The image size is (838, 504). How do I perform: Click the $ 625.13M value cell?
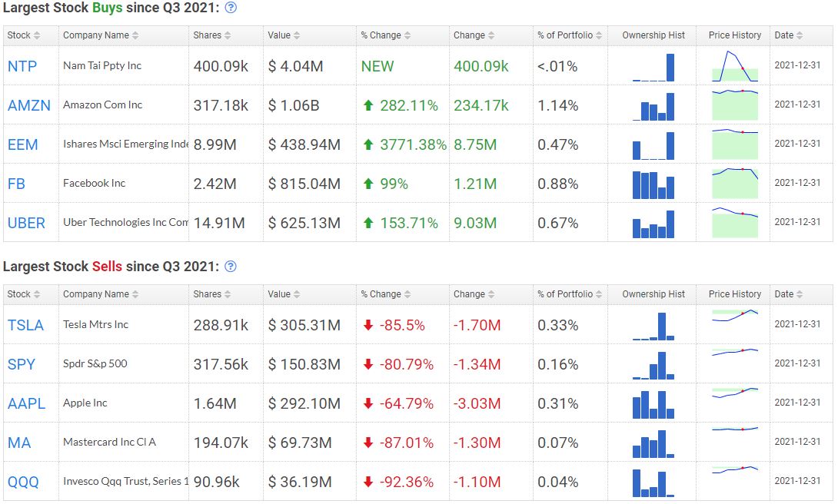tap(304, 223)
